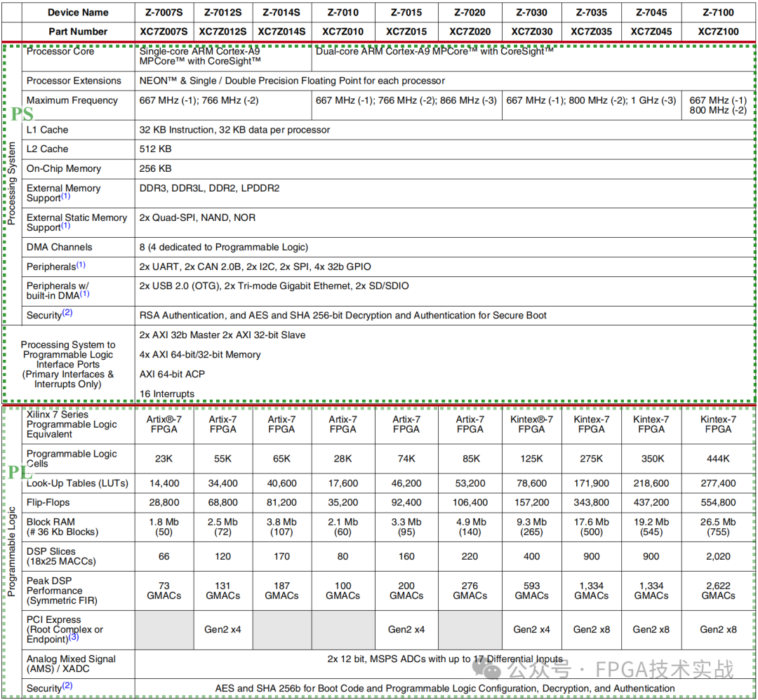
Task: Click the Flip-Flops row label
Action: pos(48,503)
